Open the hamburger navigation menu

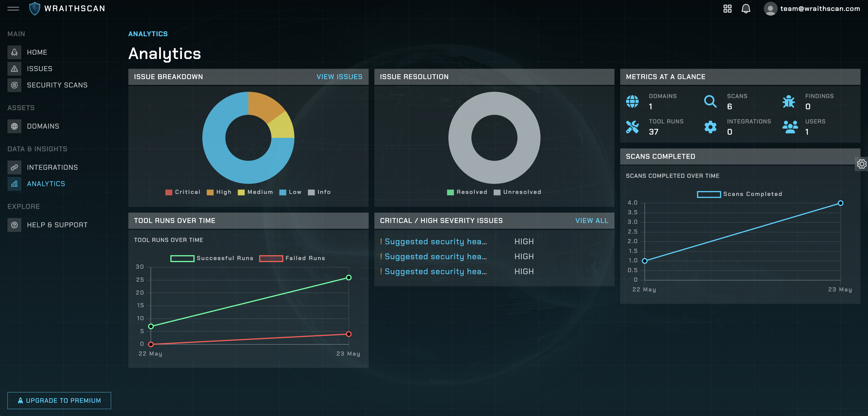click(13, 9)
